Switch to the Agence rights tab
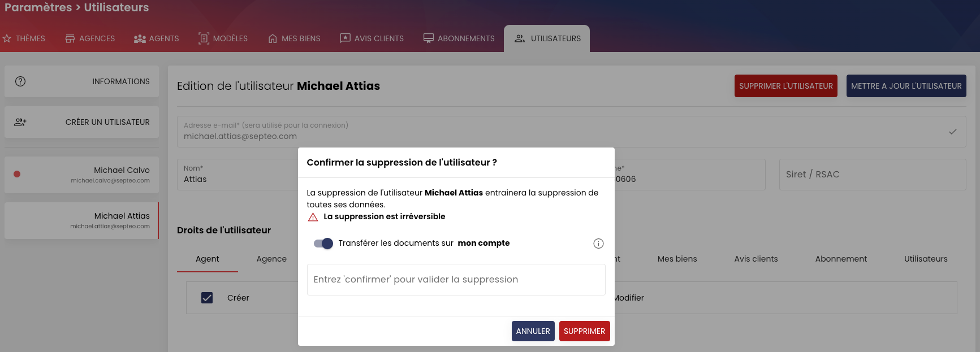The height and width of the screenshot is (352, 980). (x=271, y=259)
